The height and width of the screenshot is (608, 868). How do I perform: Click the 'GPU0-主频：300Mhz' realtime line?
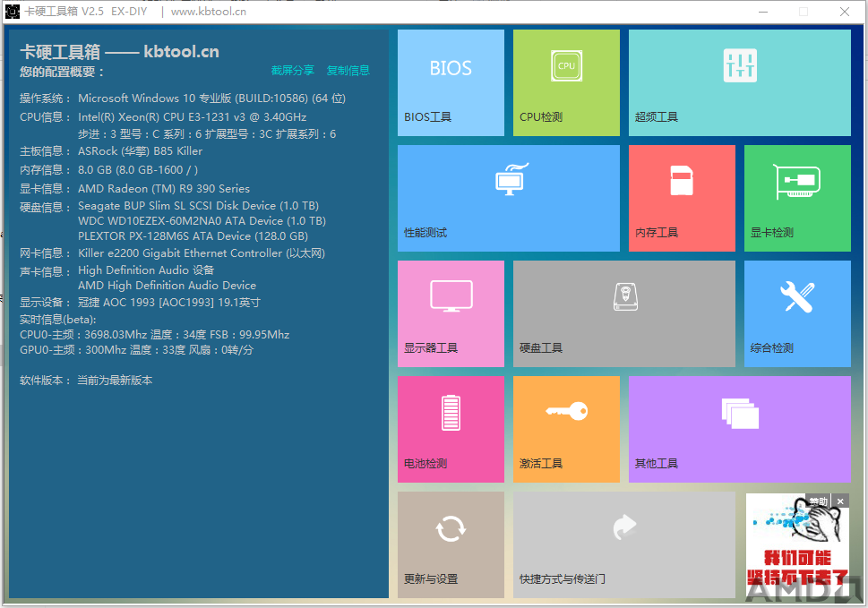(x=137, y=350)
